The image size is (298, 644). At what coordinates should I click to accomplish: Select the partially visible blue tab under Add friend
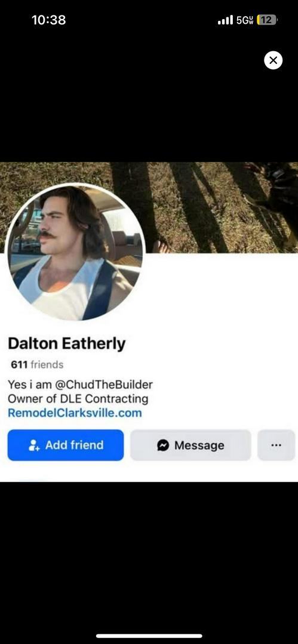click(x=31, y=479)
